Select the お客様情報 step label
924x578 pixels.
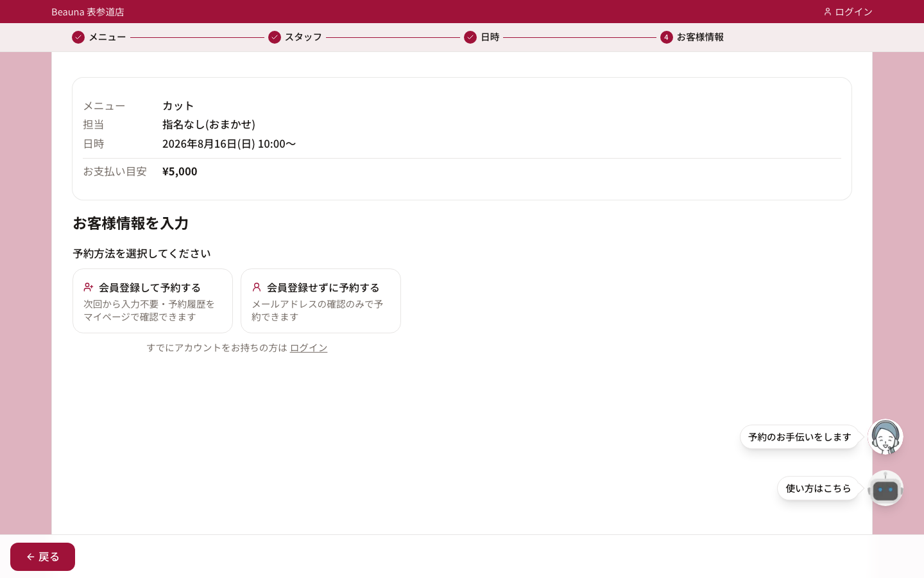[700, 37]
